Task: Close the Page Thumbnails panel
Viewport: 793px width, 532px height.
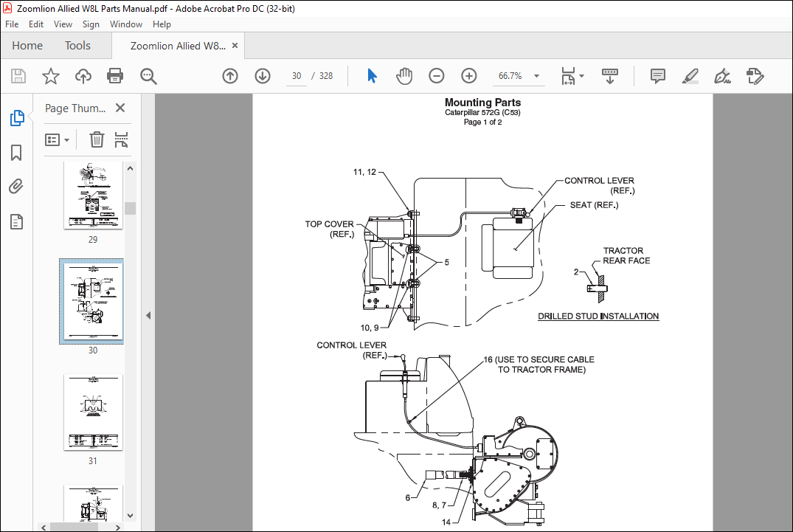Action: (x=120, y=108)
